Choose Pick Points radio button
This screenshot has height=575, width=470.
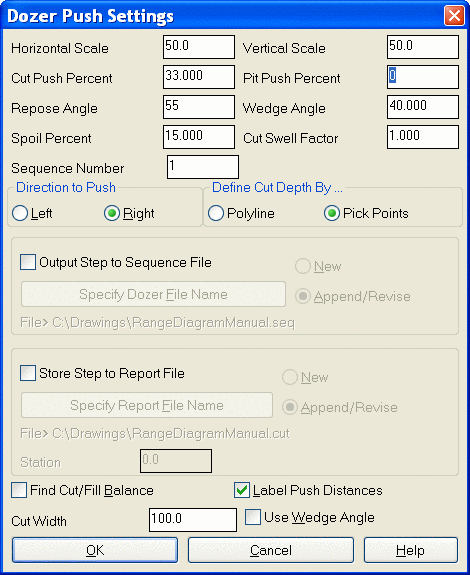(x=332, y=213)
